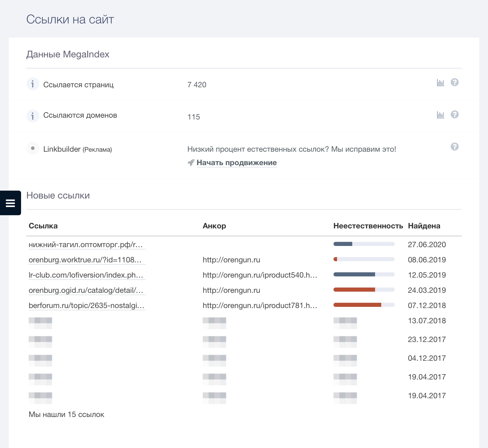Open chart icon for Ссылаются доменов
The height and width of the screenshot is (448, 488).
click(440, 114)
